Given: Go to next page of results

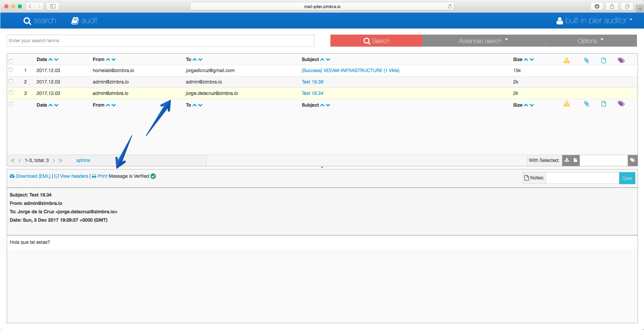Looking at the screenshot, I should tap(54, 161).
